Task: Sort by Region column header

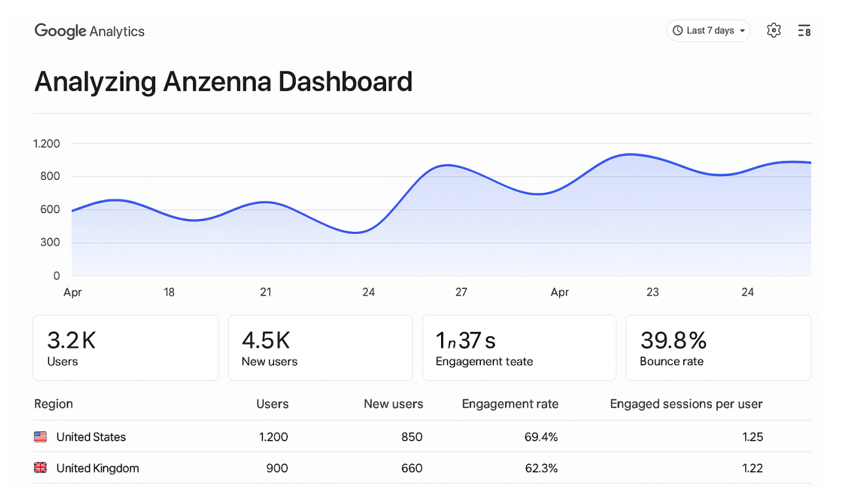Action: coord(54,404)
